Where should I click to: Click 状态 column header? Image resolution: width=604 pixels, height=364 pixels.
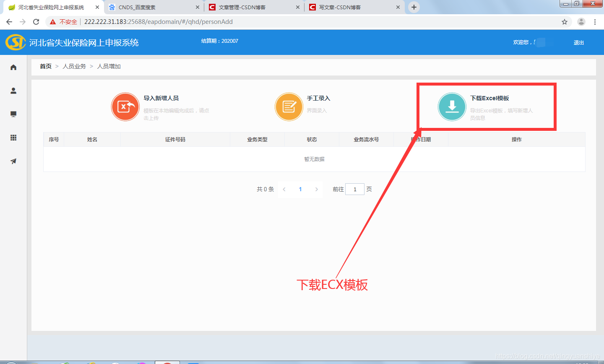pos(312,139)
